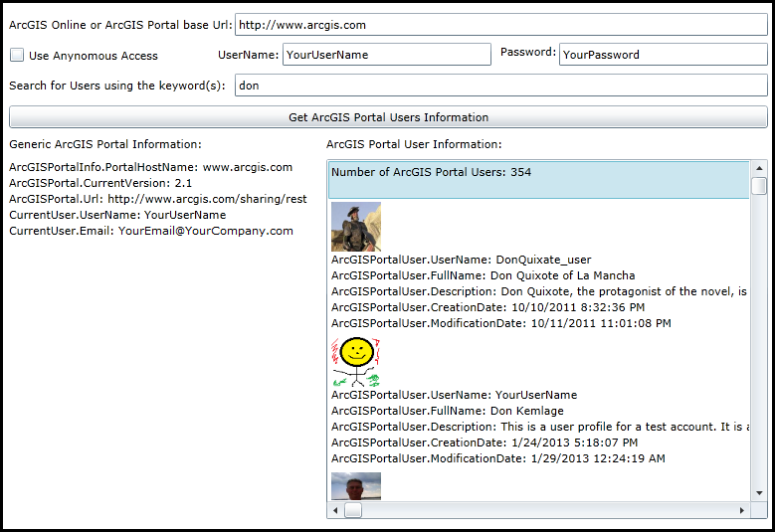Select ModificationDate 10/11/2011 11:01:08 PM line
Viewport: 775px width, 532px height.
coord(501,323)
